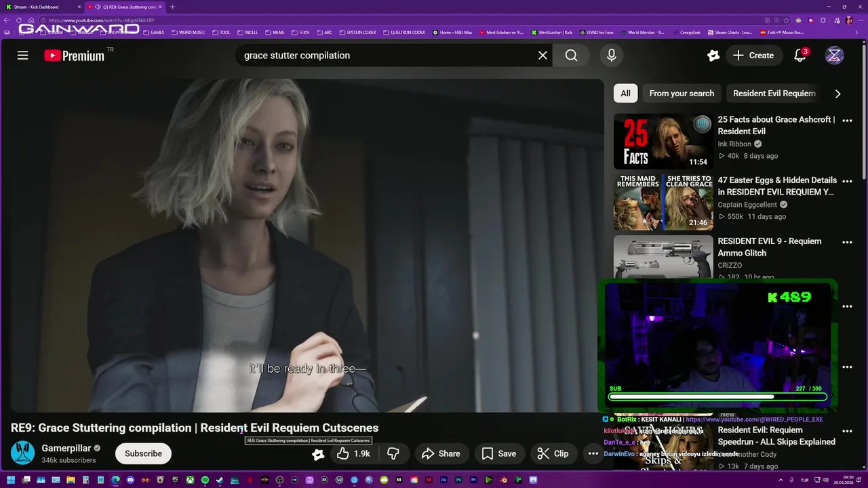This screenshot has width=868, height=488.
Task: Start voice search with the microphone
Action: click(612, 56)
